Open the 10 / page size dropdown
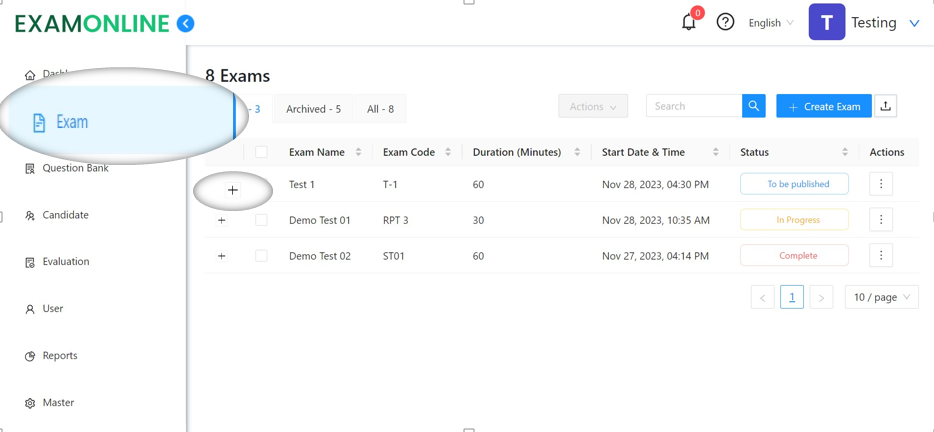The height and width of the screenshot is (432, 934). [881, 297]
